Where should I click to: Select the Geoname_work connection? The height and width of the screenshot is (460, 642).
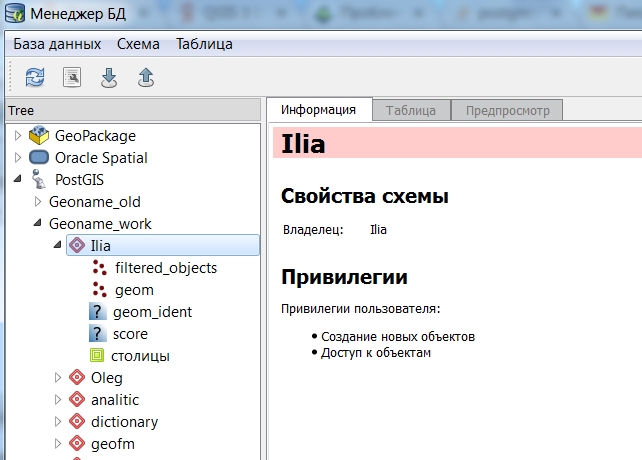(x=100, y=224)
